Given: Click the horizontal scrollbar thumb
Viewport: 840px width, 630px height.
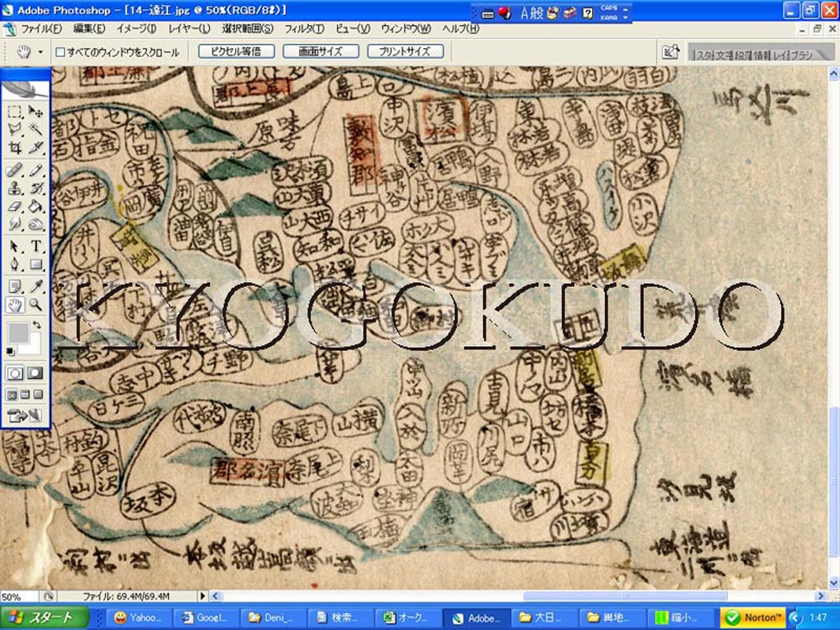Looking at the screenshot, I should tap(624, 596).
